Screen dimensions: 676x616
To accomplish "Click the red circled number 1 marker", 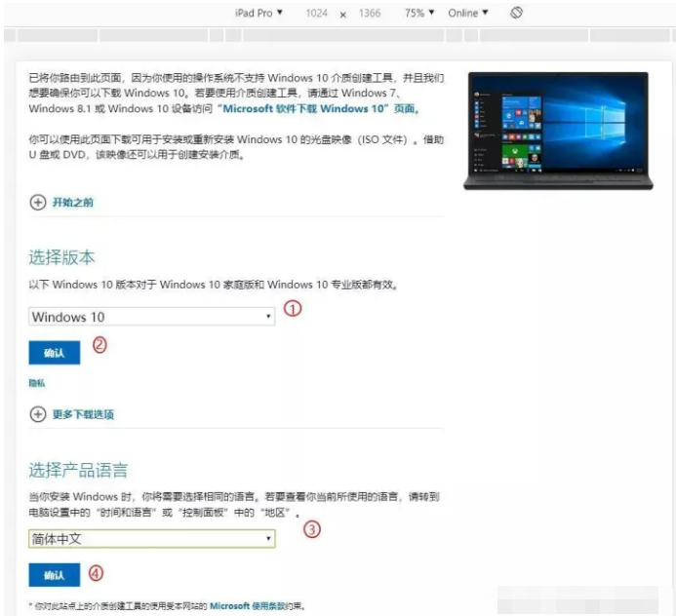I will [293, 309].
